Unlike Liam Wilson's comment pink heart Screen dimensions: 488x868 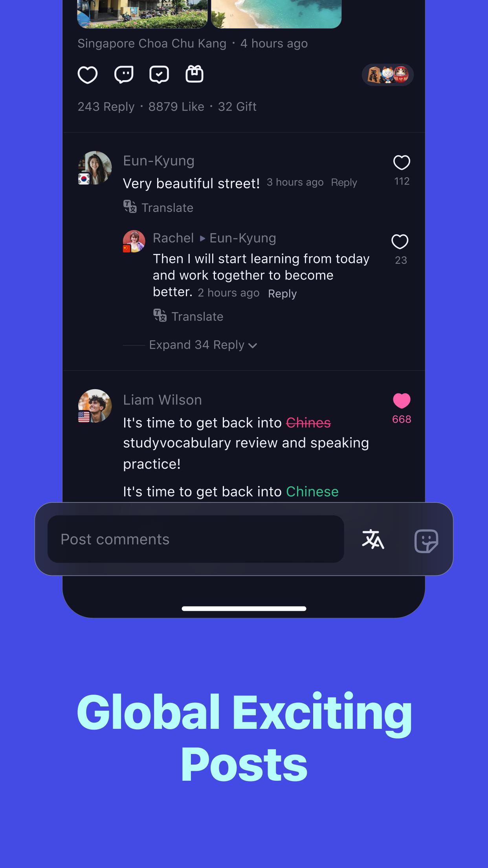(402, 401)
